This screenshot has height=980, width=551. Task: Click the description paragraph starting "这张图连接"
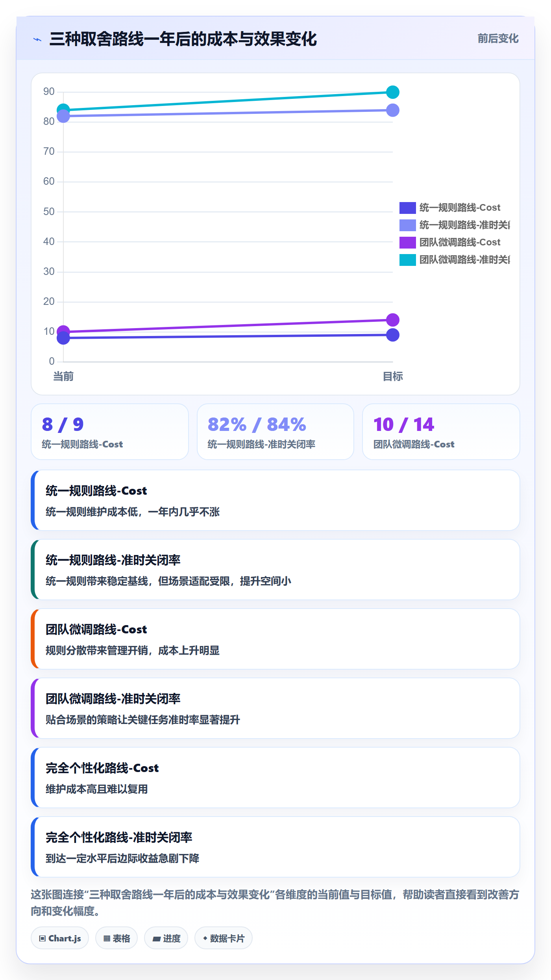point(275,903)
